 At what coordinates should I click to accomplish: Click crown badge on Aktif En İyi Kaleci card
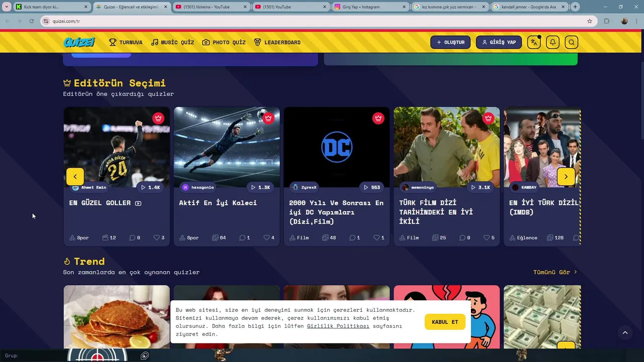pos(268,118)
